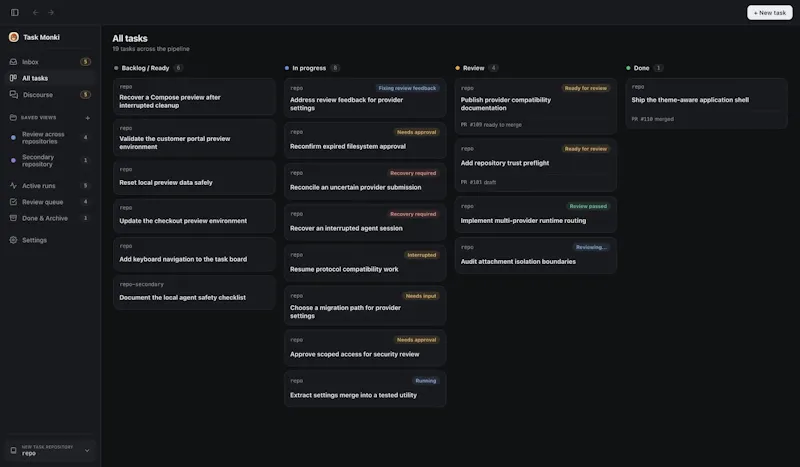Open Validate the customer portal preview card
The width and height of the screenshot is (800, 467).
coord(194,138)
